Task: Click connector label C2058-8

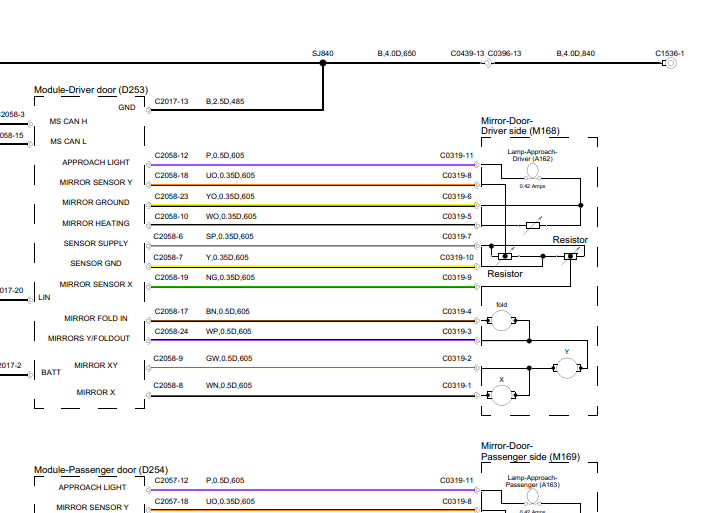Action: pos(168,385)
